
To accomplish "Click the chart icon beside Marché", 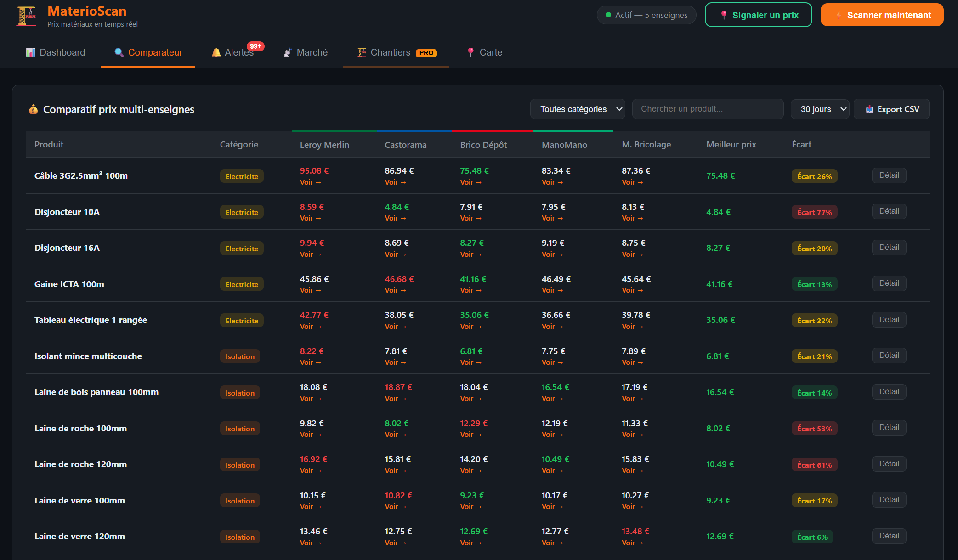I will pos(288,52).
